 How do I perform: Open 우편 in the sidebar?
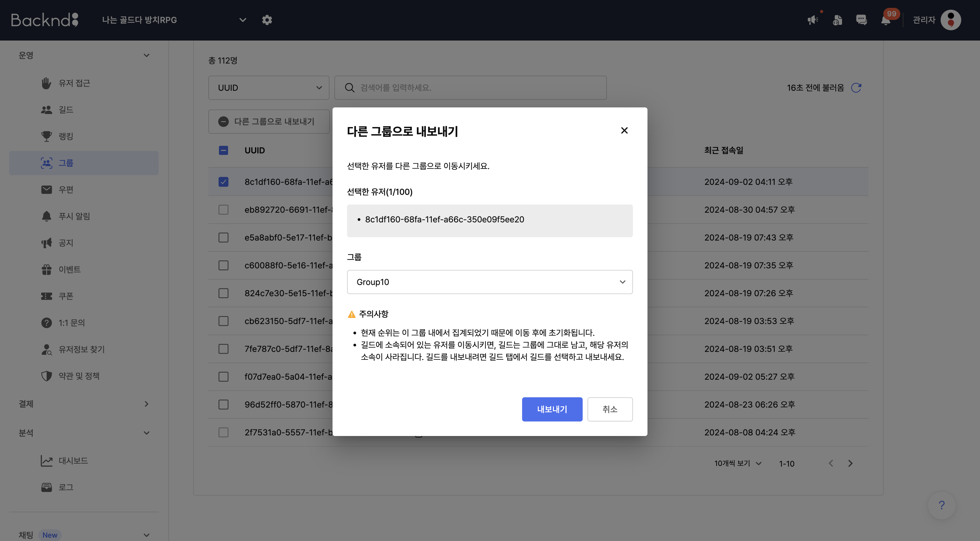click(x=84, y=190)
